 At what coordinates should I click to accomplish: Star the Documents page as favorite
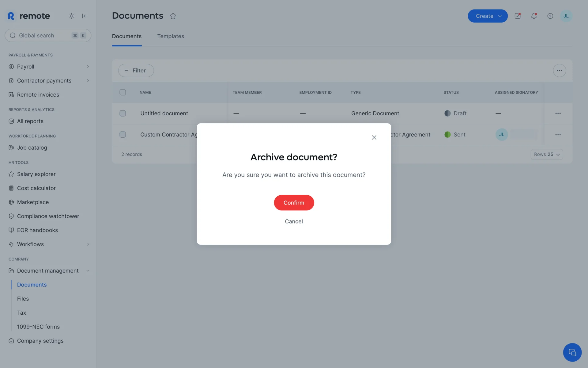point(173,16)
